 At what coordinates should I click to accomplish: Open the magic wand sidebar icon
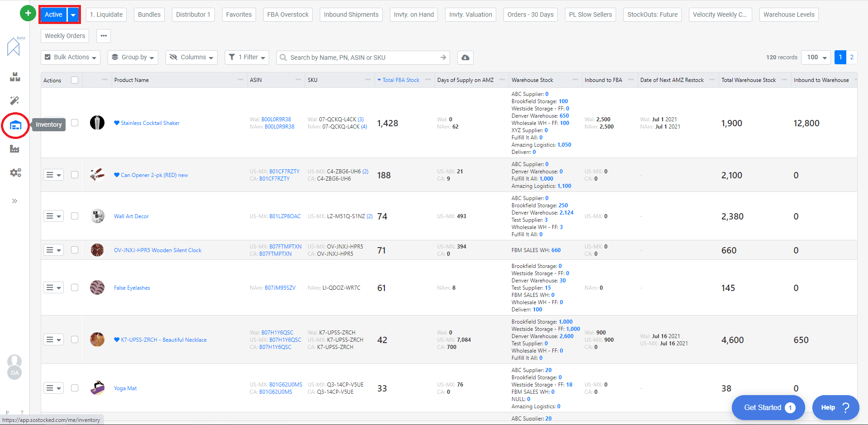[x=15, y=100]
